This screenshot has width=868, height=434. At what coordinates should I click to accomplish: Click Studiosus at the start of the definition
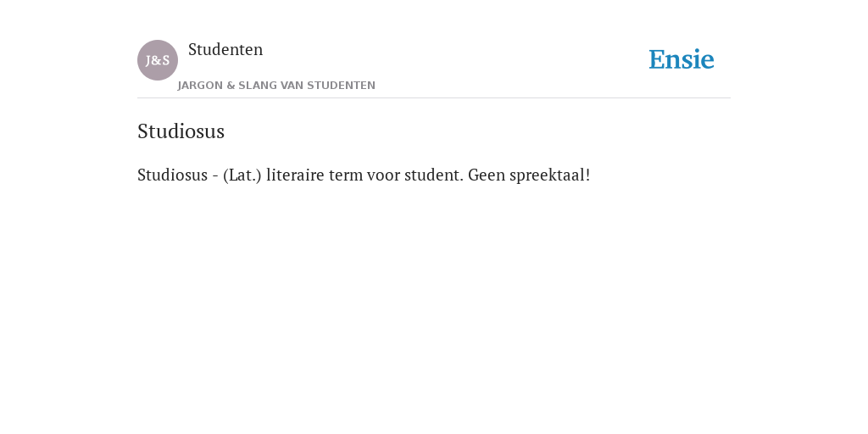click(172, 175)
